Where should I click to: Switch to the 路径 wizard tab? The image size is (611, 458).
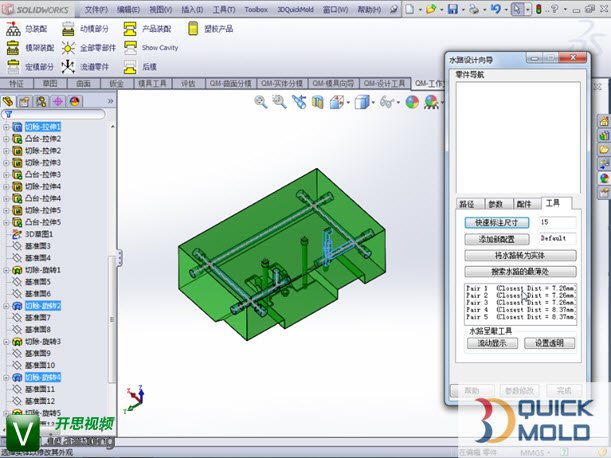pos(466,204)
